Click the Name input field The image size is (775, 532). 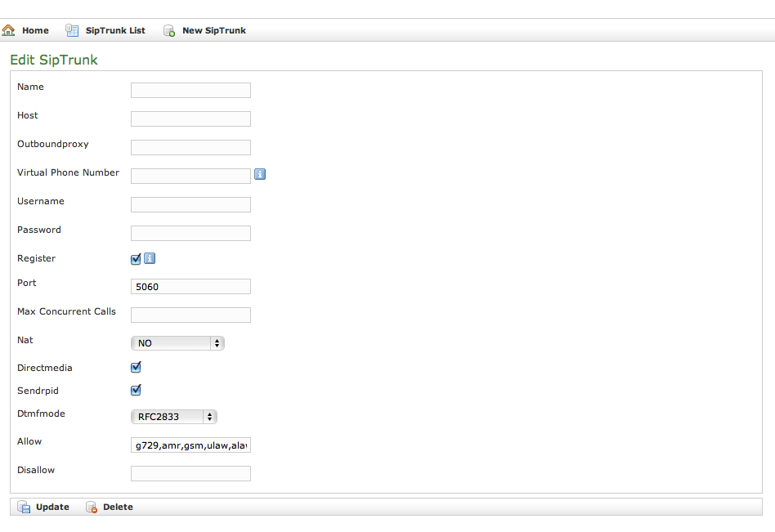click(190, 90)
